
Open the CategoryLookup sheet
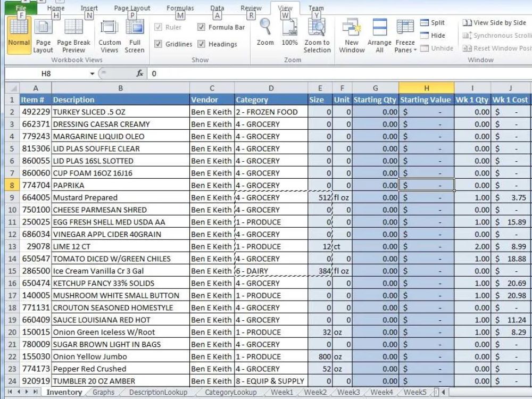[231, 392]
